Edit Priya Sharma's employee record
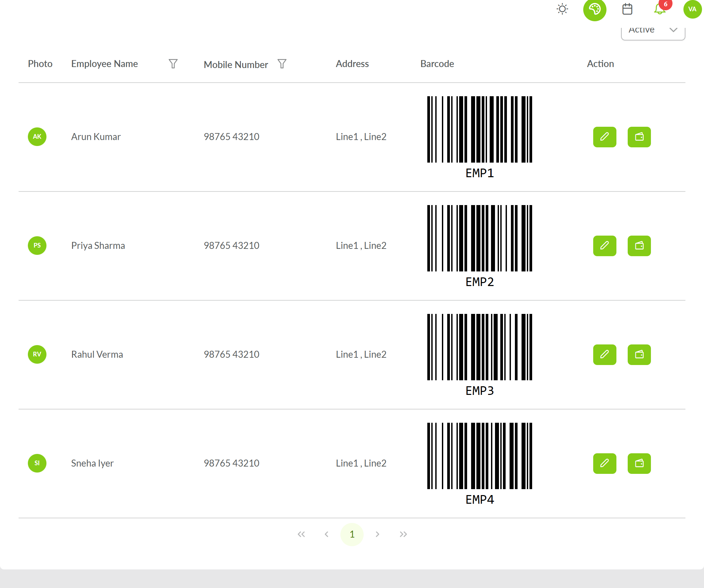 604,246
